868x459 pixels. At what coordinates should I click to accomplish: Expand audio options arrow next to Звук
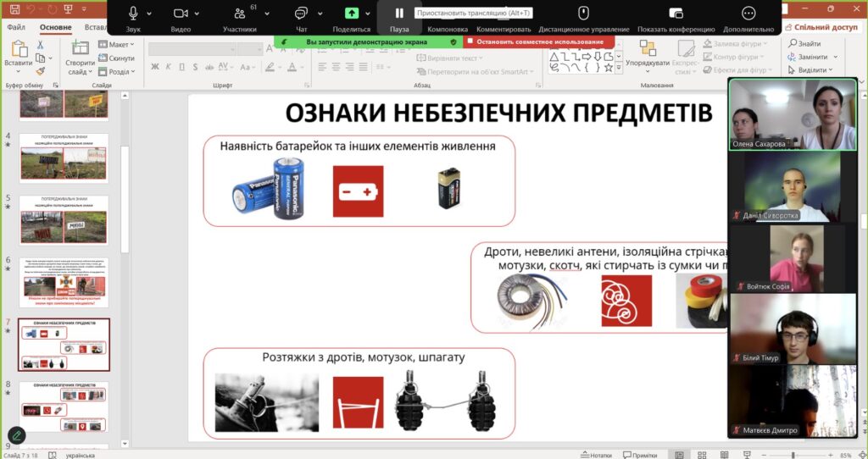click(x=150, y=14)
